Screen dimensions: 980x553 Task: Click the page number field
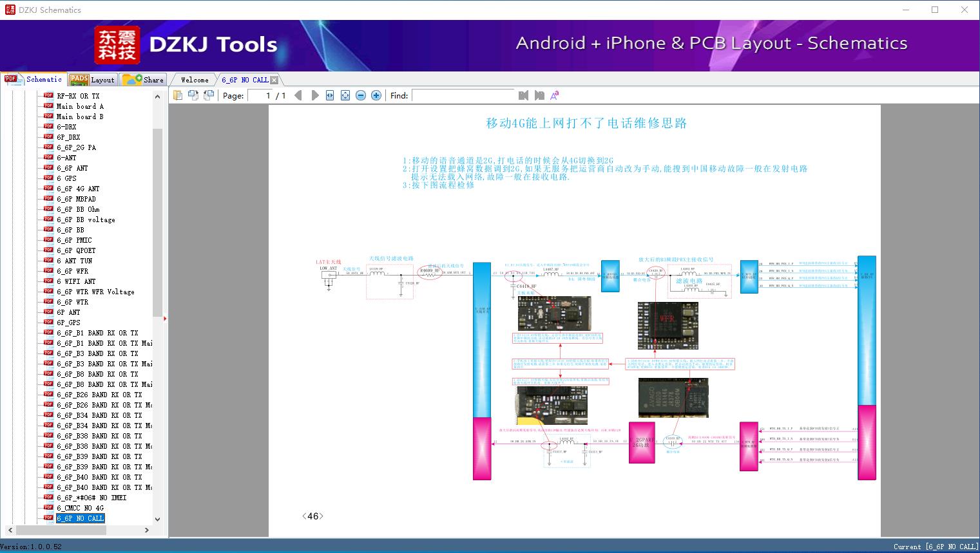click(x=260, y=95)
